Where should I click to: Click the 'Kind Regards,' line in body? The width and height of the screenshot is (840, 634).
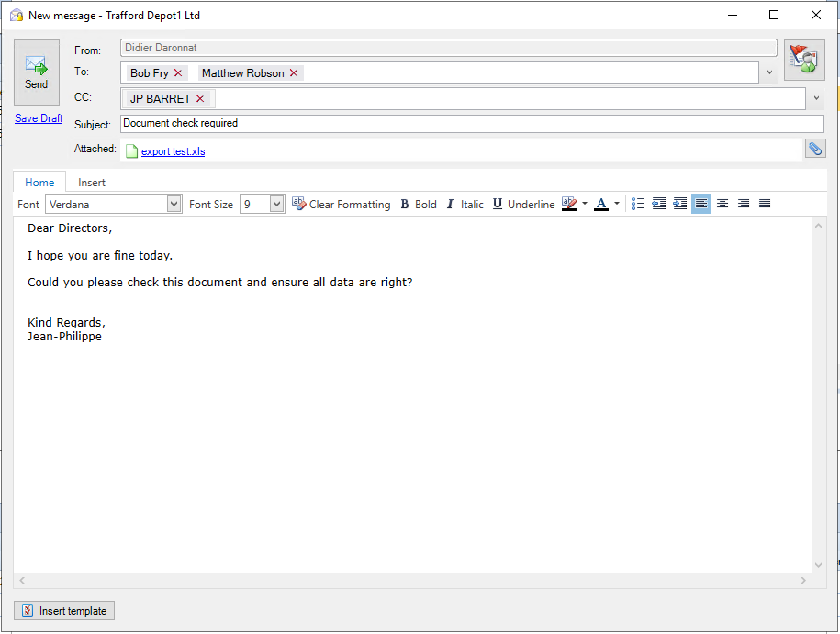(x=66, y=322)
